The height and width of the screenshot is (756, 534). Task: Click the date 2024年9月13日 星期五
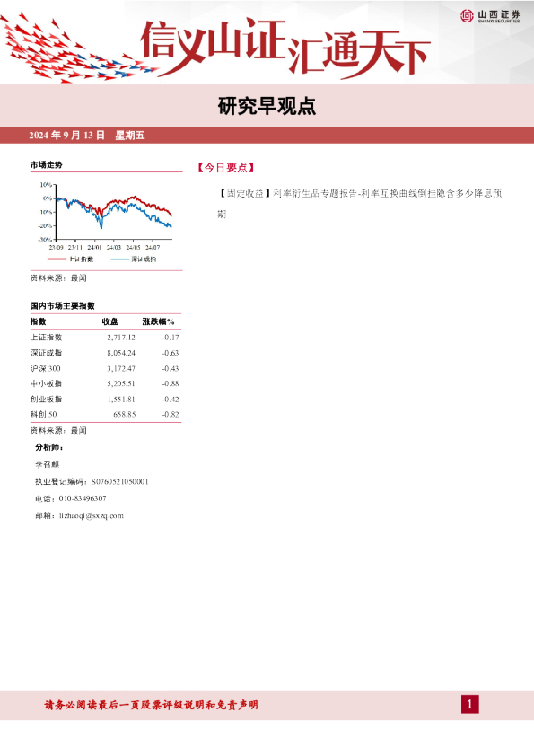pyautogui.click(x=87, y=136)
